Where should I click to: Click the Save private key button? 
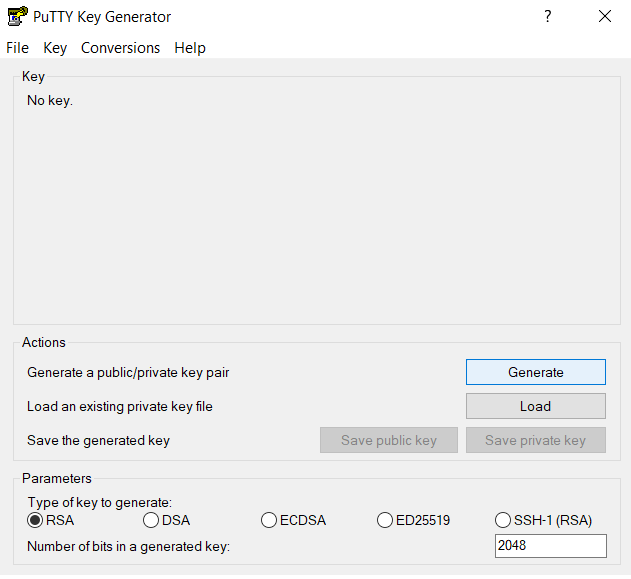point(535,440)
